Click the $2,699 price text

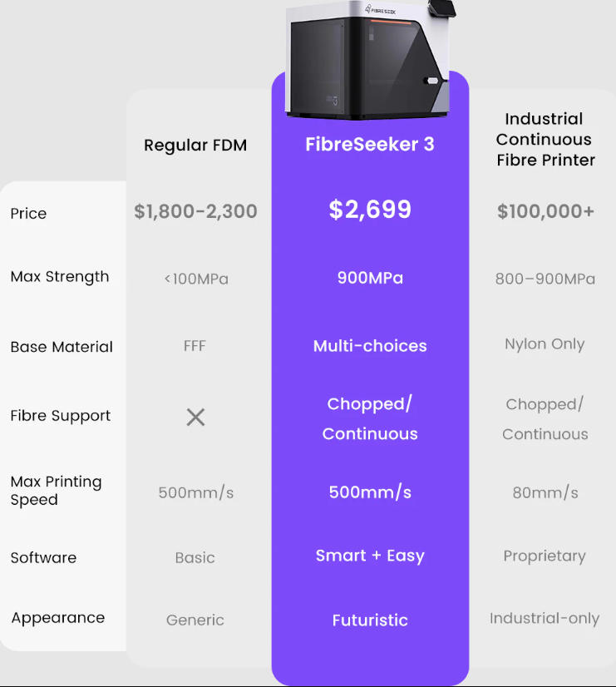click(370, 210)
